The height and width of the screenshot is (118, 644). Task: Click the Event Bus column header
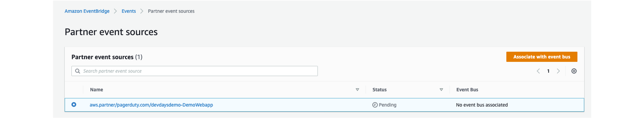point(467,90)
